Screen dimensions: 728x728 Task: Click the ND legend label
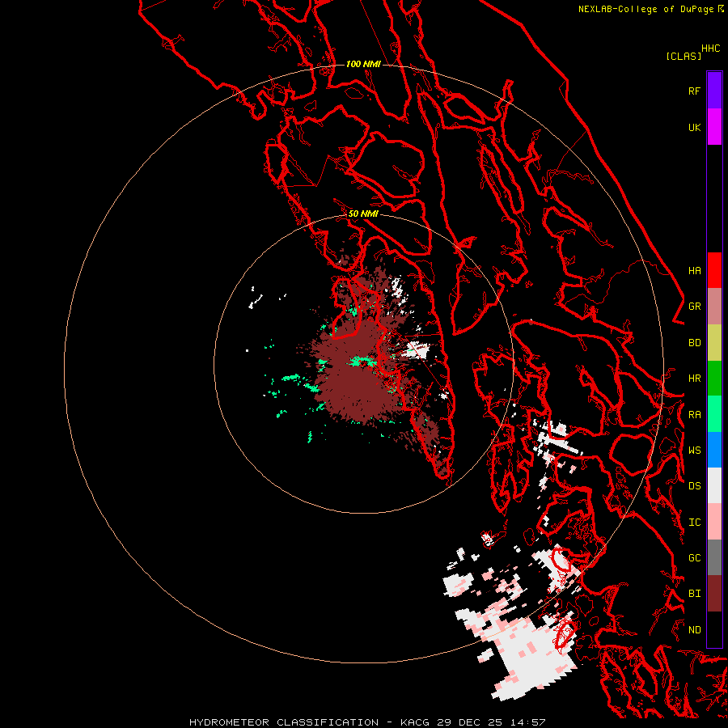click(x=694, y=630)
